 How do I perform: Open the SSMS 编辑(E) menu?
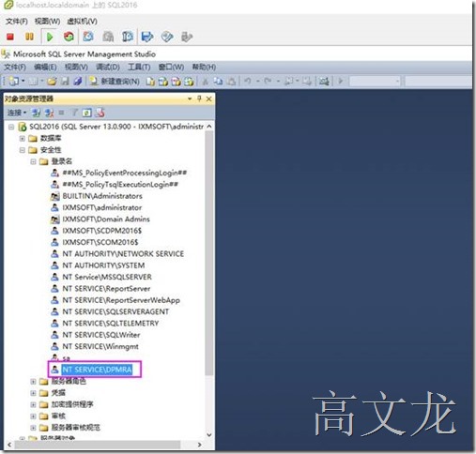click(x=45, y=67)
